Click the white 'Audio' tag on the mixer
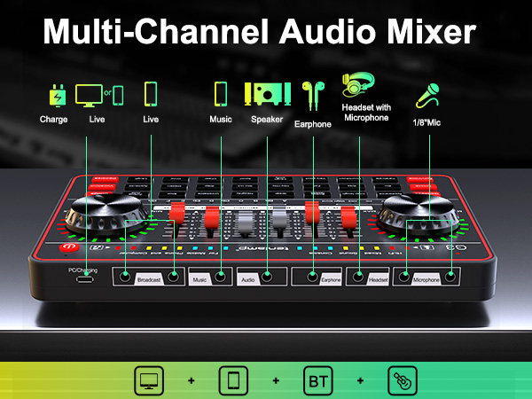This screenshot has height=399, width=532. click(x=248, y=279)
